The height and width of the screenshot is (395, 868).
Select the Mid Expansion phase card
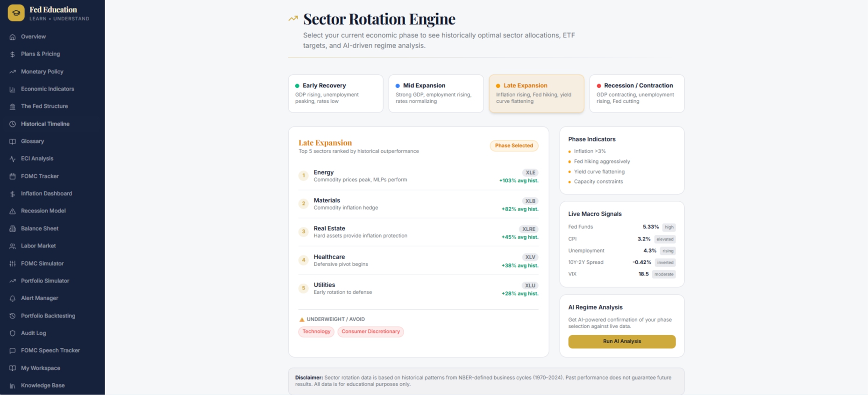436,93
